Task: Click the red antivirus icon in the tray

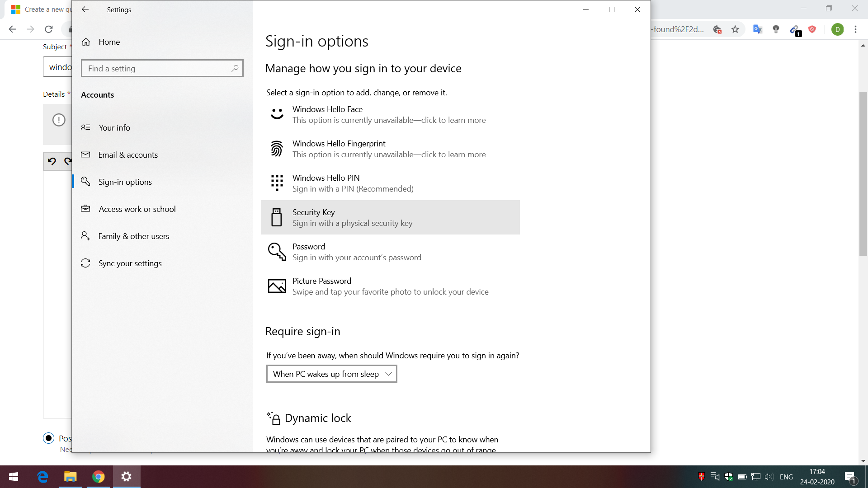Action: (701, 477)
